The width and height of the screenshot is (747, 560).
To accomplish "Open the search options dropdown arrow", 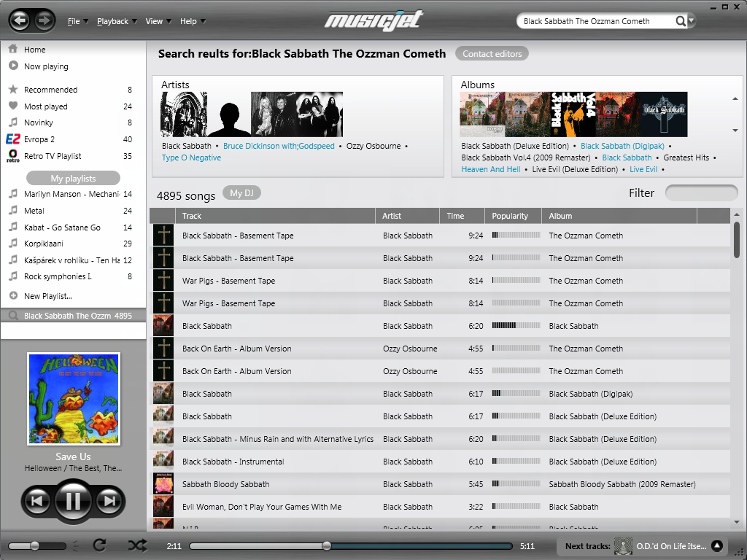I will point(692,21).
